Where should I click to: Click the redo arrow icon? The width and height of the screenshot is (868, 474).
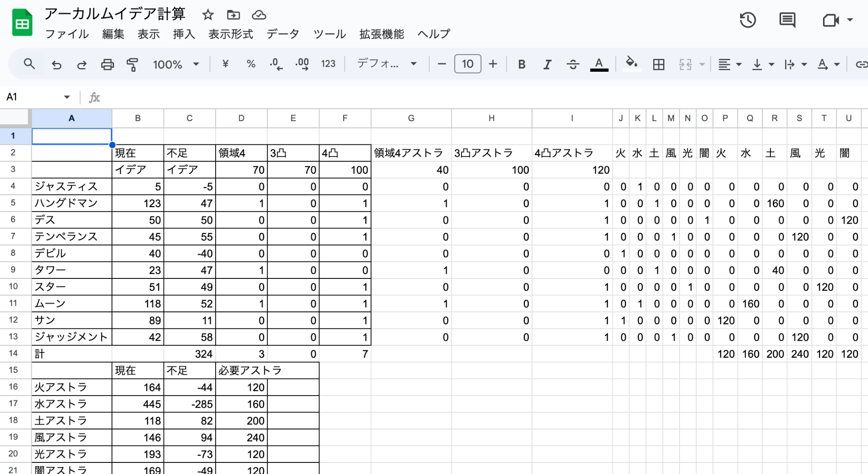pyautogui.click(x=82, y=65)
